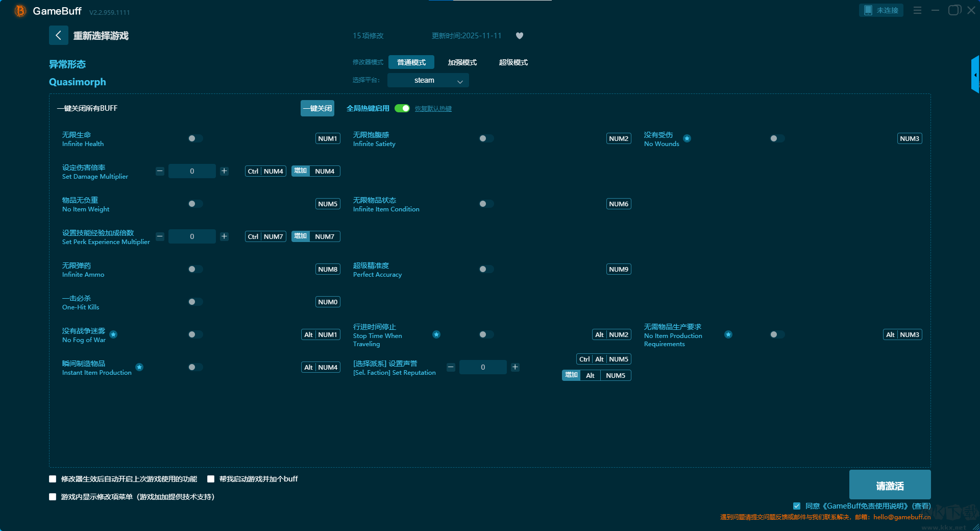The height and width of the screenshot is (531, 980).
Task: Disable the global hotkey switch
Action: click(x=402, y=108)
